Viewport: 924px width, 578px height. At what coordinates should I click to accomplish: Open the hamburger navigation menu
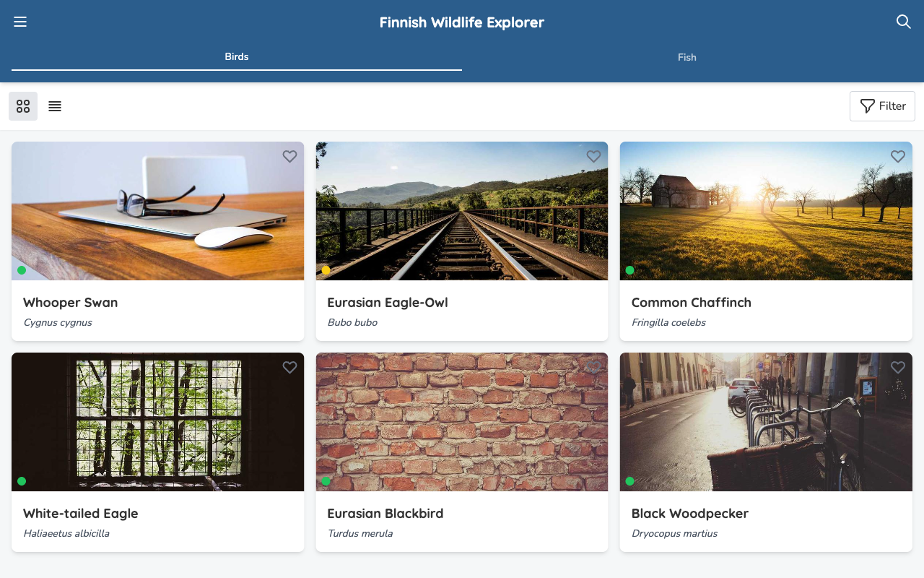tap(19, 21)
